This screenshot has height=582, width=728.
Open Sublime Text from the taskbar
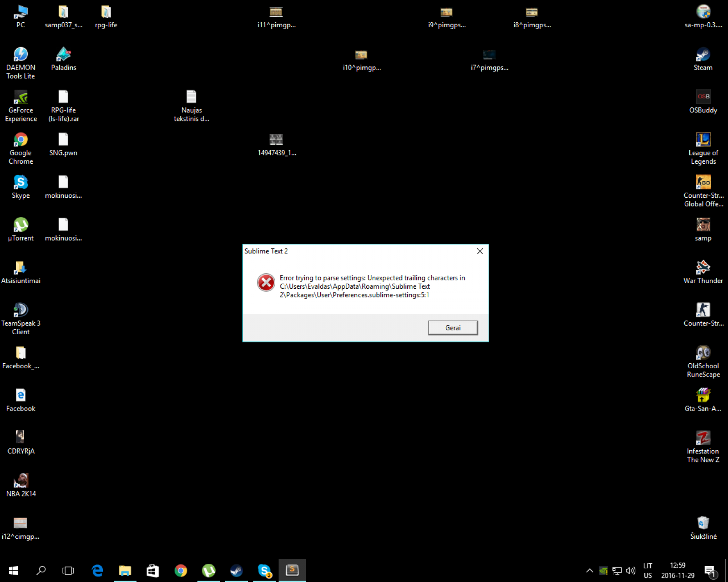292,570
